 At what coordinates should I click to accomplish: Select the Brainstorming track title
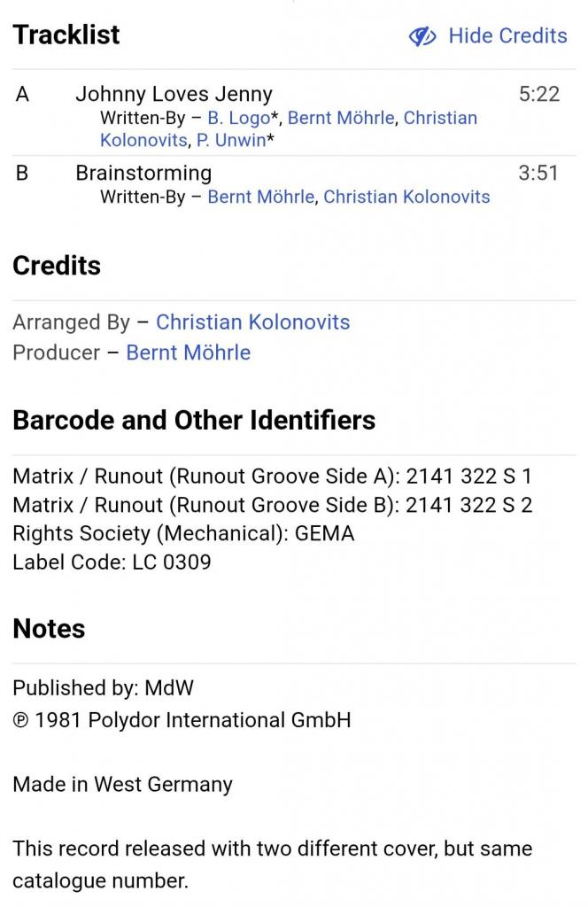[143, 173]
